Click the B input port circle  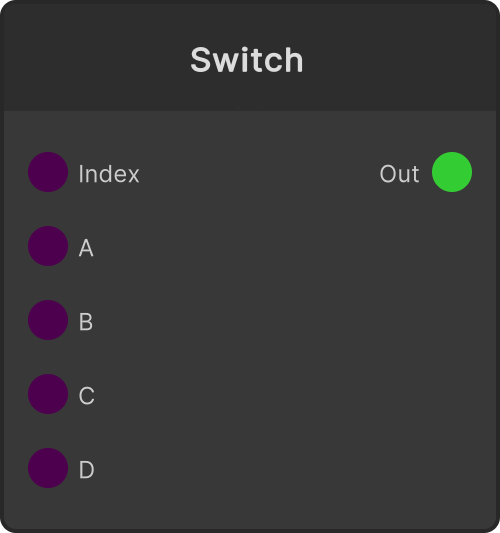click(48, 320)
